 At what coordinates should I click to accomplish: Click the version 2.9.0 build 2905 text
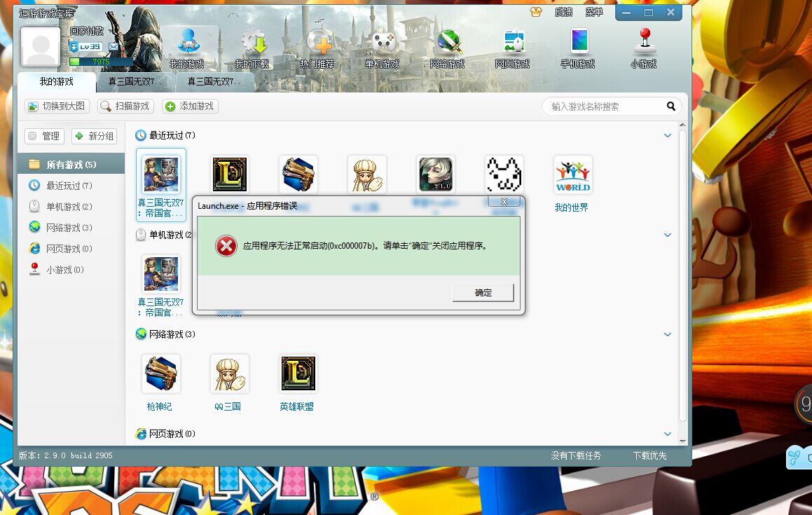tap(66, 455)
